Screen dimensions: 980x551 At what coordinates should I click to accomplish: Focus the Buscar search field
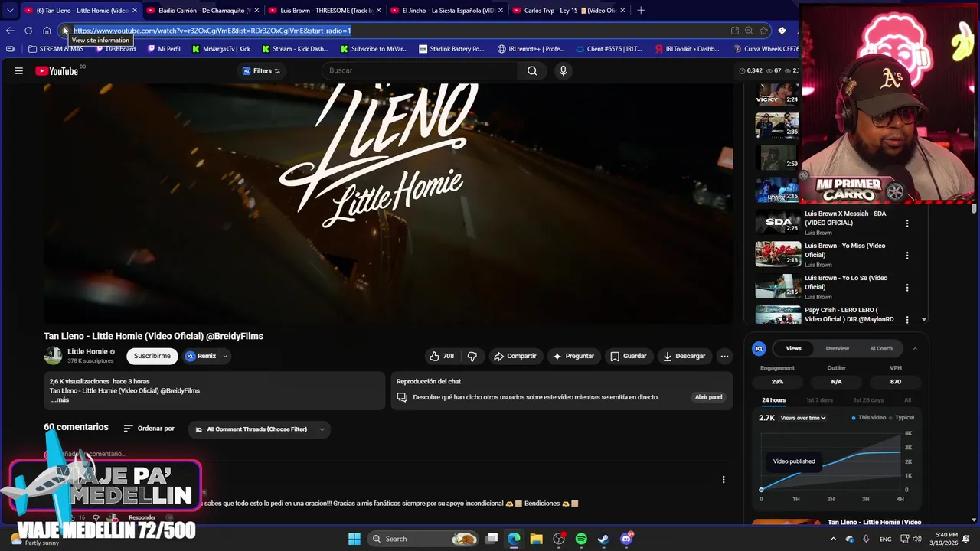click(420, 70)
